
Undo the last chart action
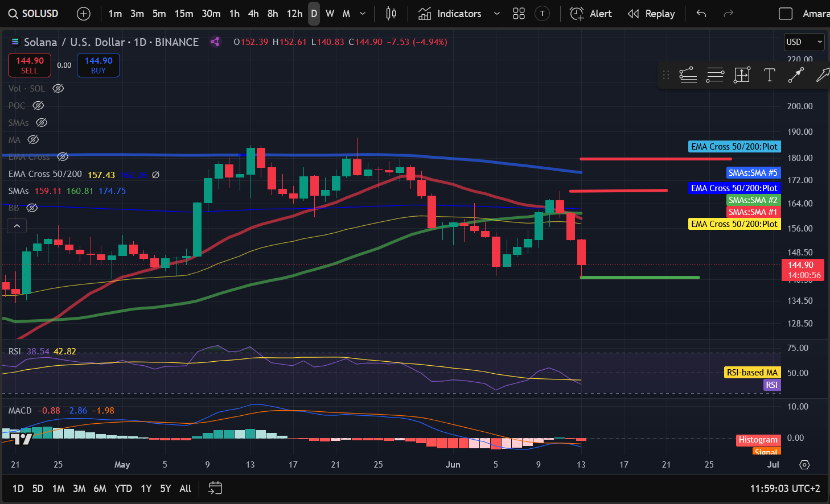(x=701, y=14)
